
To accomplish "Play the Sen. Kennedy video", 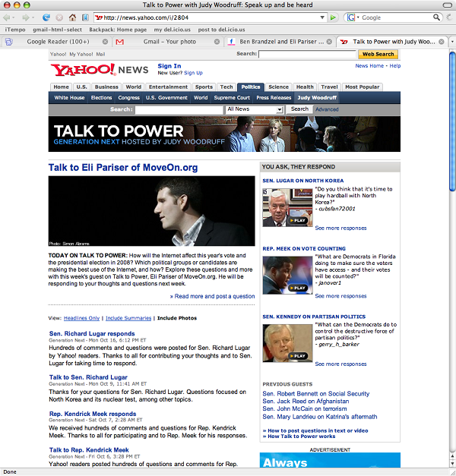I will 297,356.
